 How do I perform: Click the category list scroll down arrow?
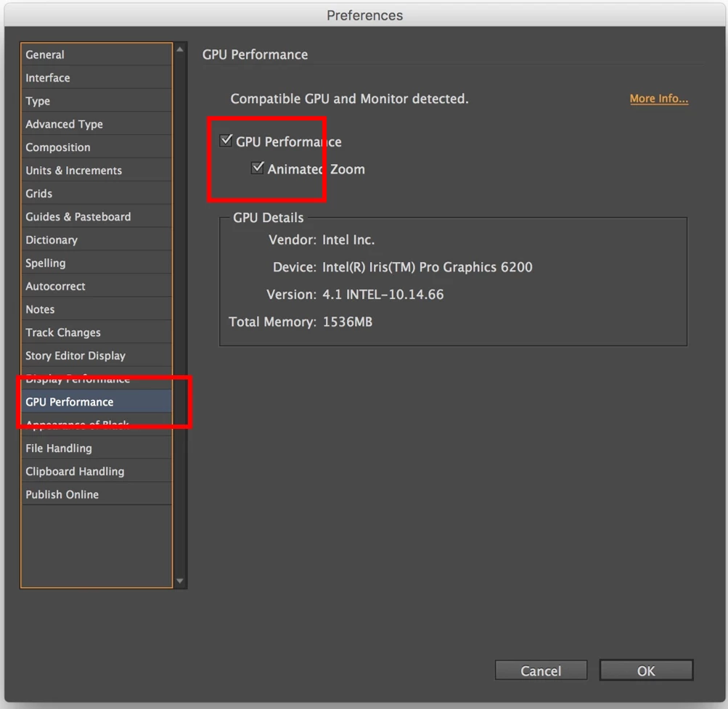click(x=180, y=581)
